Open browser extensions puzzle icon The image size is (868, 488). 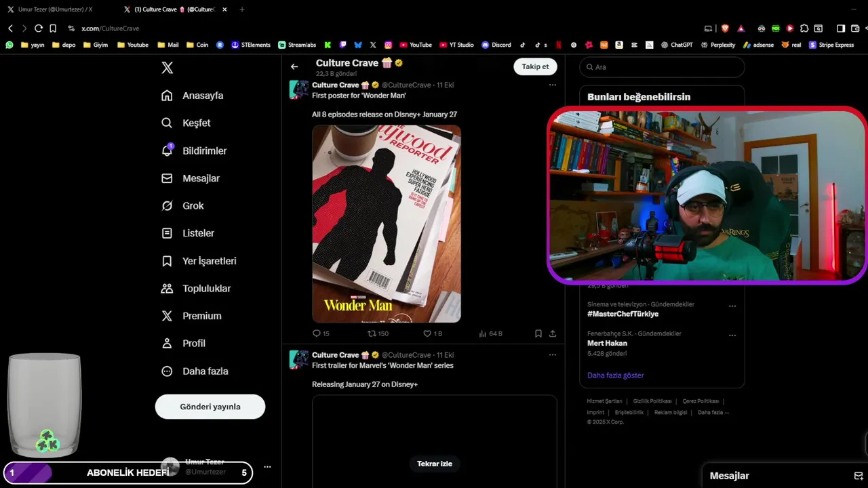tap(804, 28)
